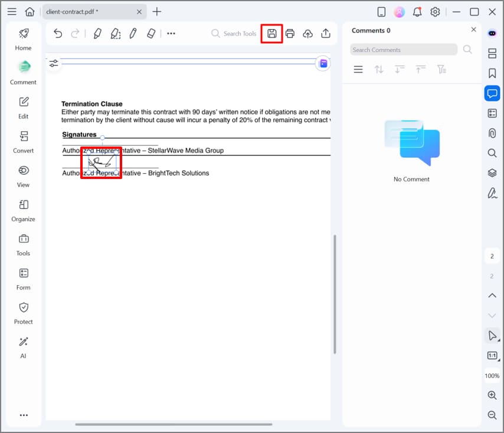
Task: Toggle the Comments panel
Action: coord(492,93)
